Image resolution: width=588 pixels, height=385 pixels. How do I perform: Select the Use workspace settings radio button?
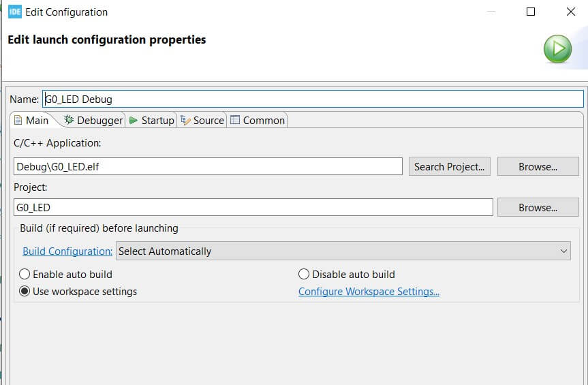(25, 292)
